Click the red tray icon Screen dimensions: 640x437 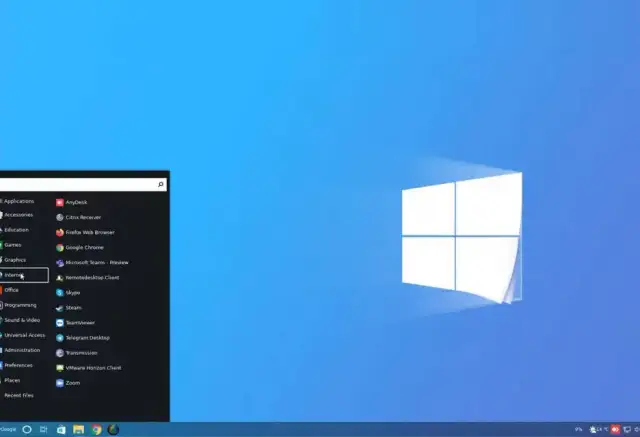[x=616, y=429]
